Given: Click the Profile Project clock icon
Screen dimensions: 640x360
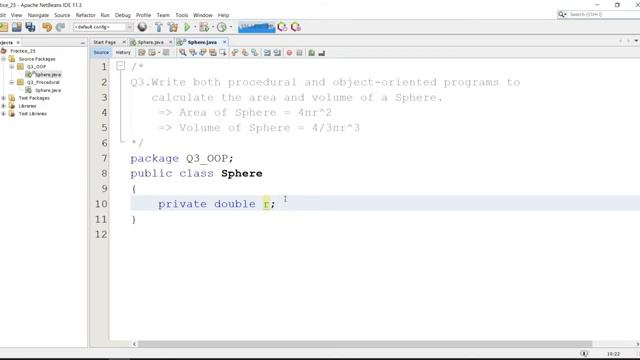Looking at the screenshot, I should coord(222,27).
